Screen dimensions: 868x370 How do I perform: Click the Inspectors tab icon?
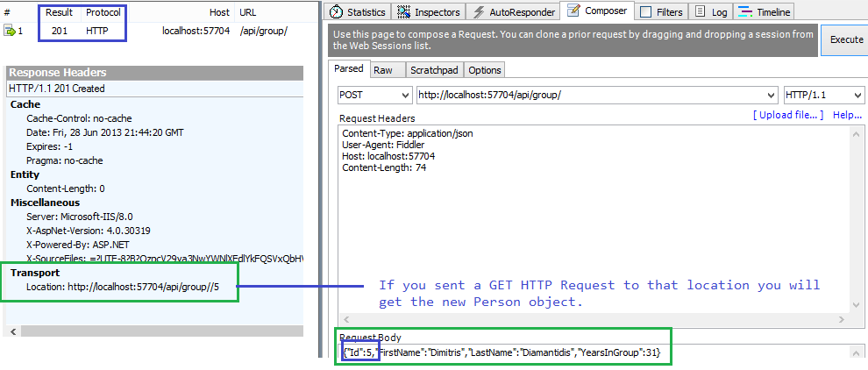[x=404, y=12]
